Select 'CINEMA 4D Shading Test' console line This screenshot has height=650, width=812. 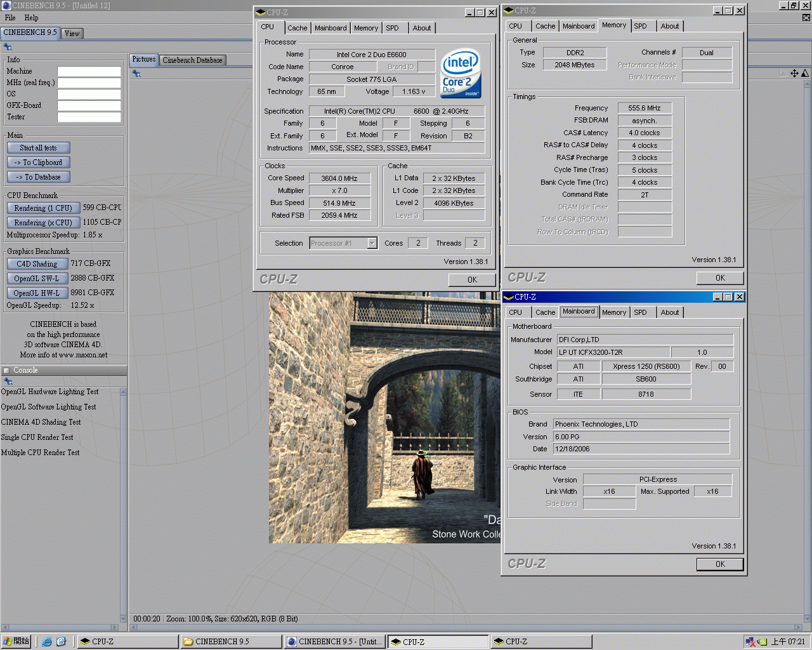click(41, 422)
